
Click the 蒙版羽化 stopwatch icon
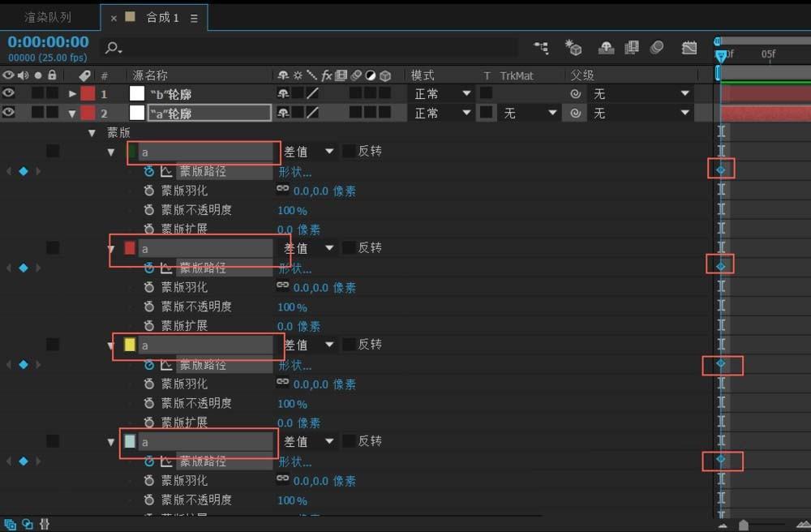click(148, 191)
